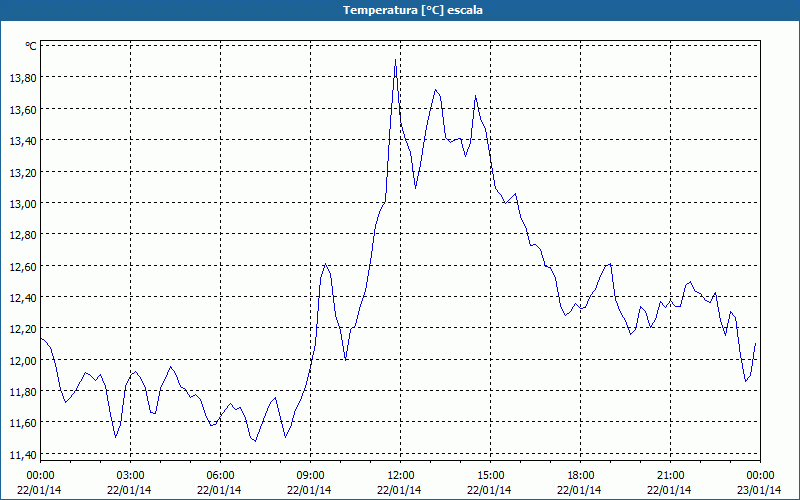Click the temperature peak near 12:00
800x500 pixels.
click(x=395, y=60)
